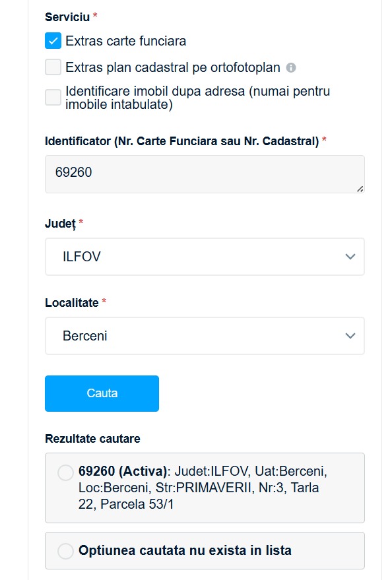Choose Optiunea cautata nu exista in lista

tap(64, 550)
